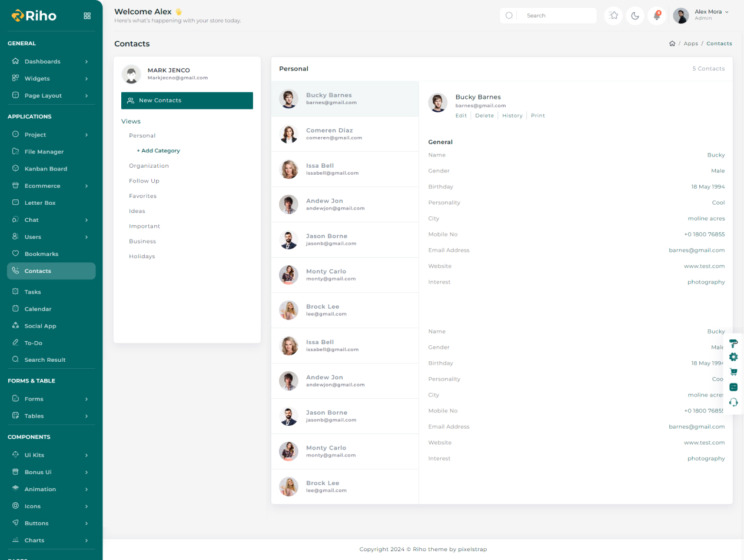This screenshot has width=744, height=560.
Task: Click the paint roller customizer icon
Action: pyautogui.click(x=733, y=343)
